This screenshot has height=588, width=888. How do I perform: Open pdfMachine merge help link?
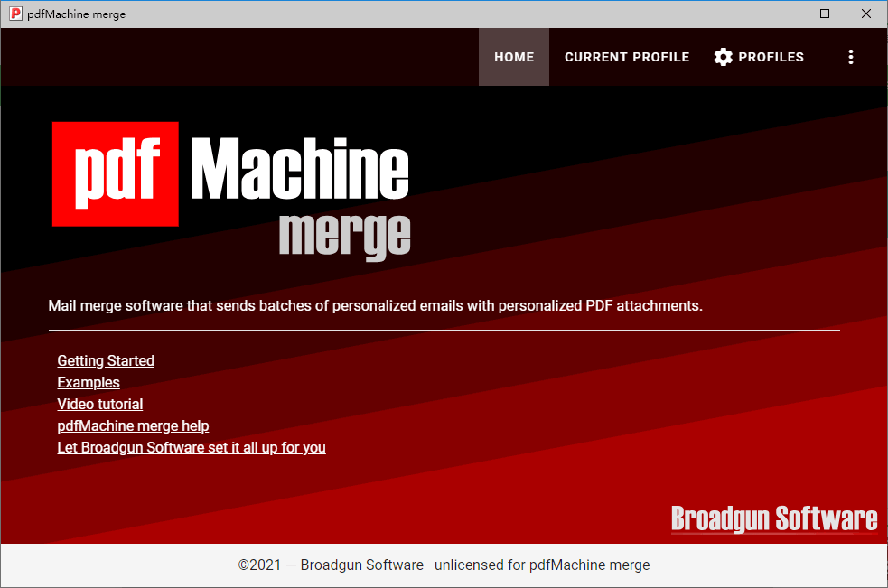tap(133, 425)
